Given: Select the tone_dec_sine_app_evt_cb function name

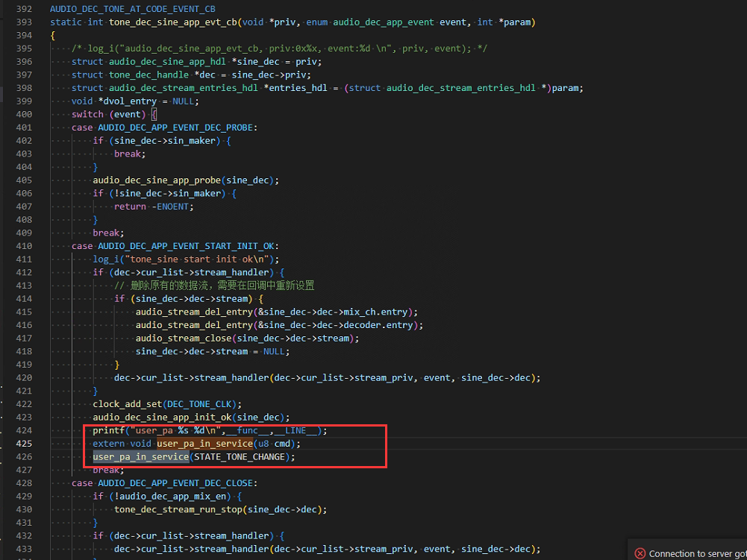Looking at the screenshot, I should coord(173,22).
